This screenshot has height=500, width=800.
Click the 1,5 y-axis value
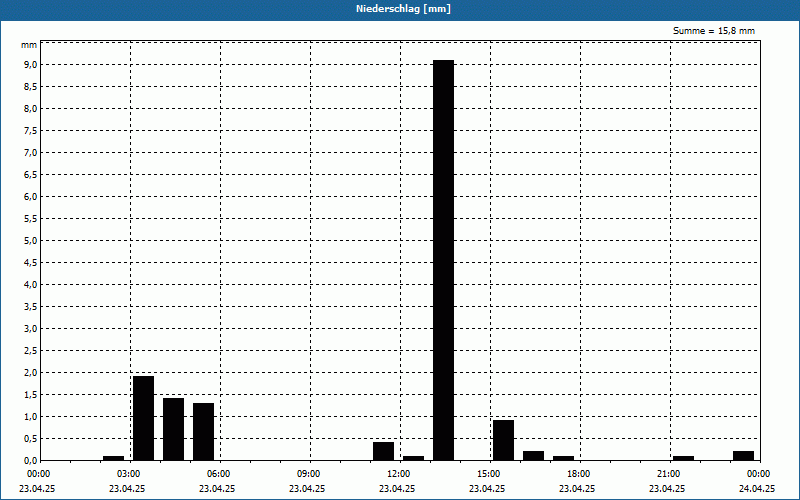[x=29, y=394]
